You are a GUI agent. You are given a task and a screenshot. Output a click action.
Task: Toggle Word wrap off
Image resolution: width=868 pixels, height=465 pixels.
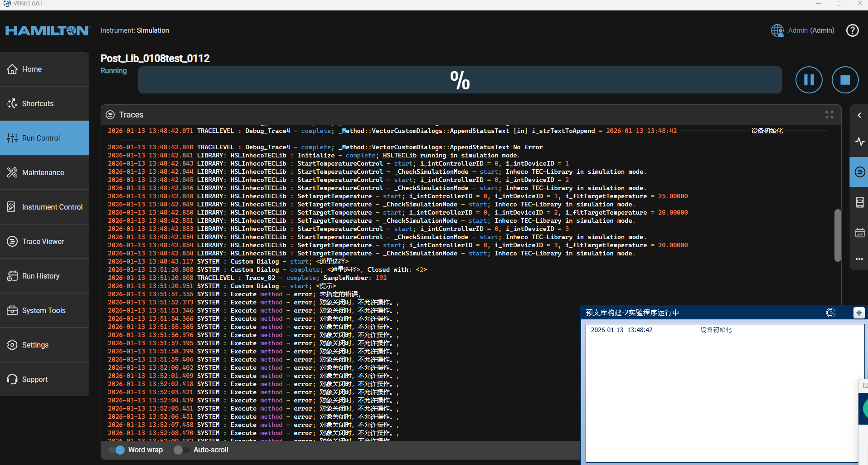coord(117,450)
